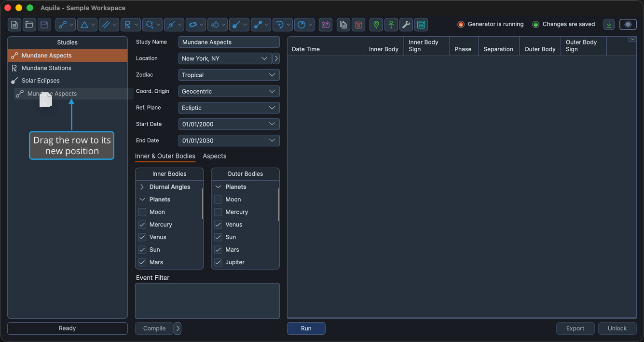Duplicate the study with the copy icon
The width and height of the screenshot is (644, 342).
(x=343, y=25)
